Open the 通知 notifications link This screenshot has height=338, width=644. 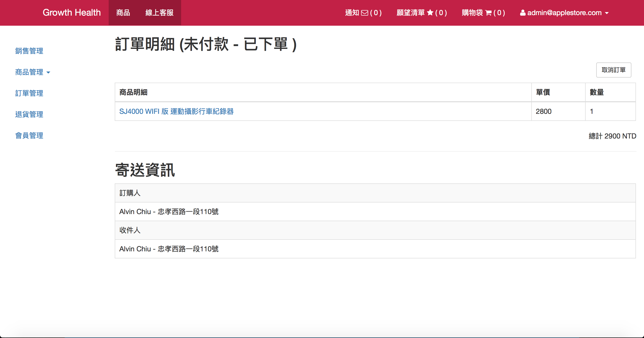(352, 13)
